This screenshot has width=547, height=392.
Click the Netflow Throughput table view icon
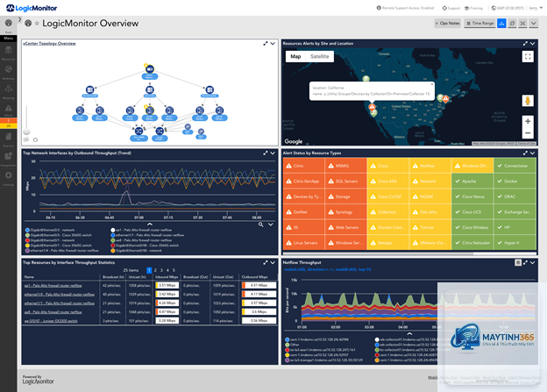tap(518, 262)
